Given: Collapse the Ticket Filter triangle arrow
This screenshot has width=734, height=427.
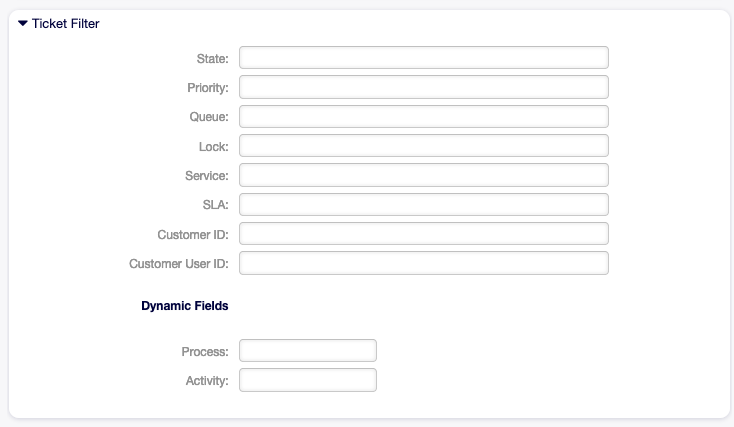Looking at the screenshot, I should 23,23.
